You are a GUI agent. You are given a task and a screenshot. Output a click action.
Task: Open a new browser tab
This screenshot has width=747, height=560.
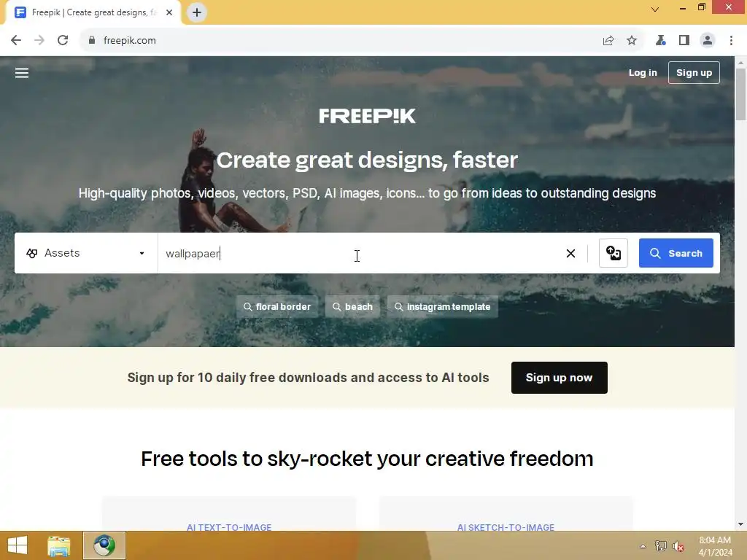click(197, 12)
